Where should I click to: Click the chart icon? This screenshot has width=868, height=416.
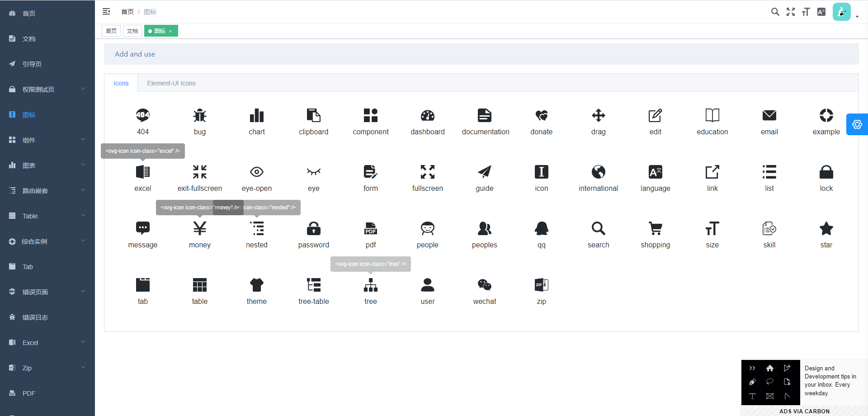tap(257, 115)
